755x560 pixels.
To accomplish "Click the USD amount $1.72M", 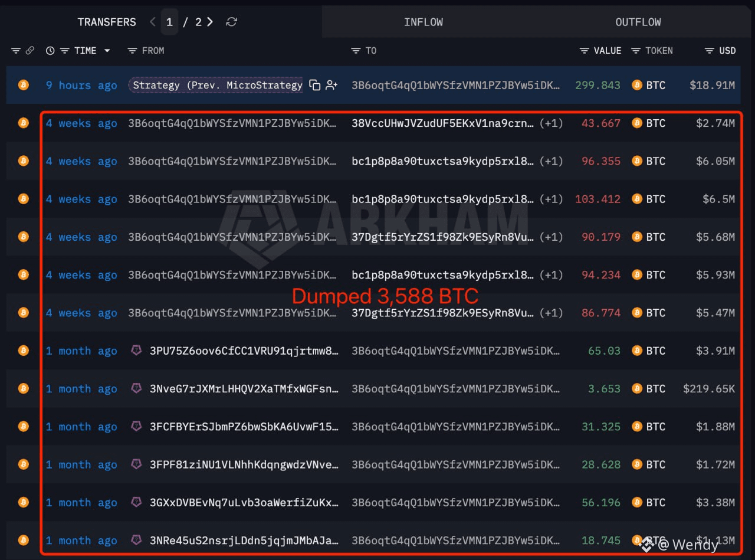I will (715, 464).
